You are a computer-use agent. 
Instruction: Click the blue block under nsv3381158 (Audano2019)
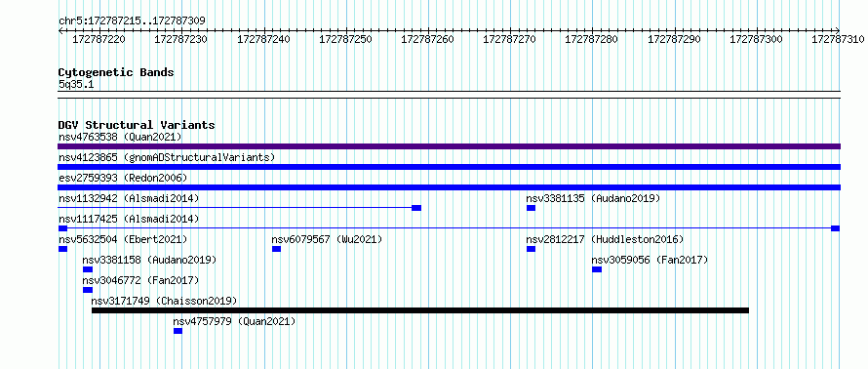point(88,269)
